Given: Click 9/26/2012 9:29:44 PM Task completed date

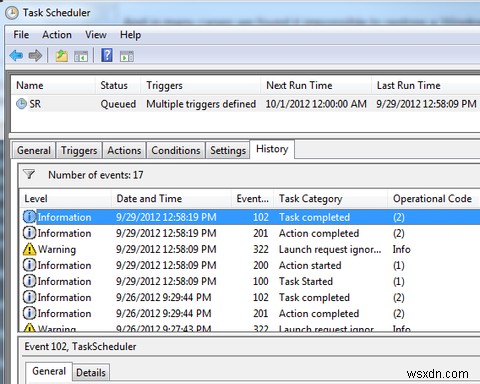Looking at the screenshot, I should coord(164,297).
